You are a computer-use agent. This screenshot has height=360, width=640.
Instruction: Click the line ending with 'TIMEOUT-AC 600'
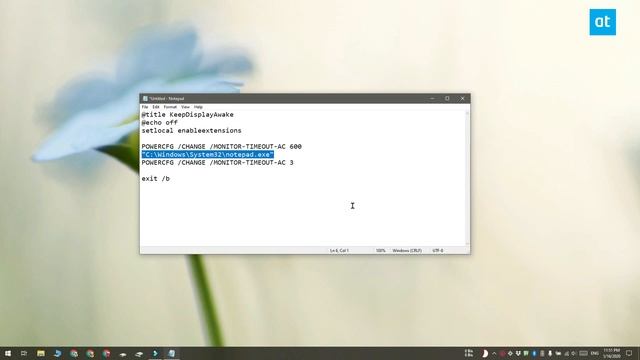(x=222, y=147)
